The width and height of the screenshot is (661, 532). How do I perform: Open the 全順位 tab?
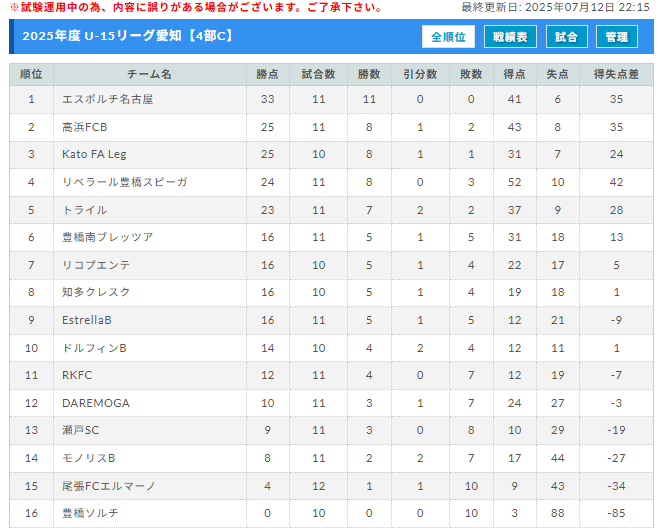448,37
